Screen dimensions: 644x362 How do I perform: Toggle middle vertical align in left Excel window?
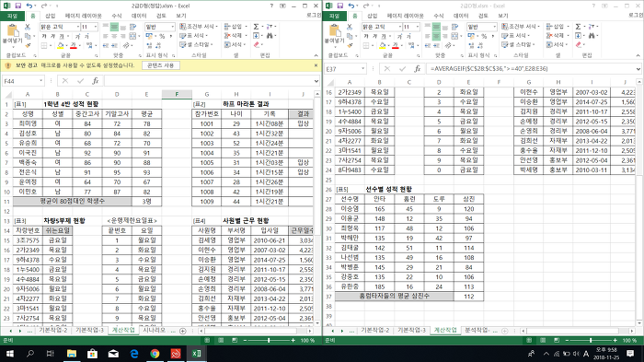tap(114, 27)
